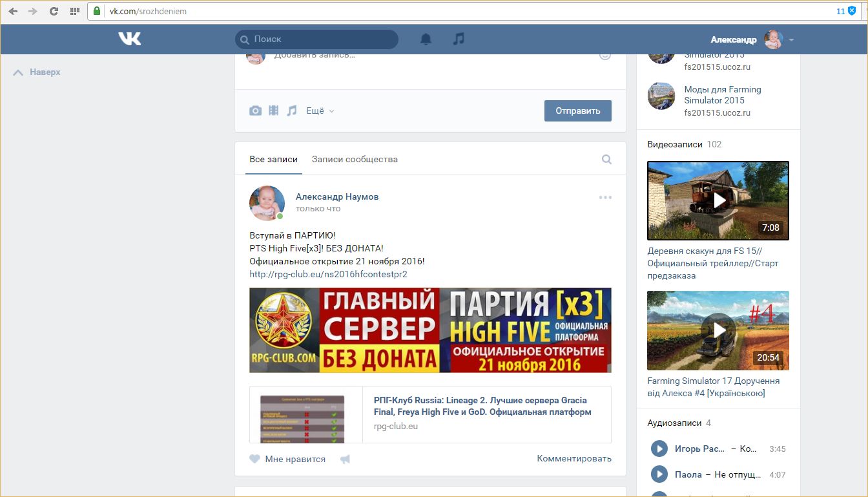Focus the Поиск search field

(x=316, y=39)
